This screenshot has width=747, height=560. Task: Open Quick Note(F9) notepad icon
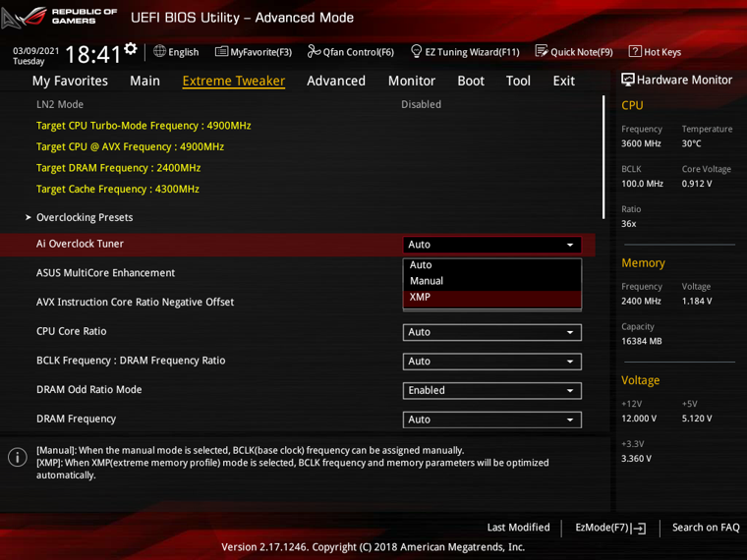[542, 51]
